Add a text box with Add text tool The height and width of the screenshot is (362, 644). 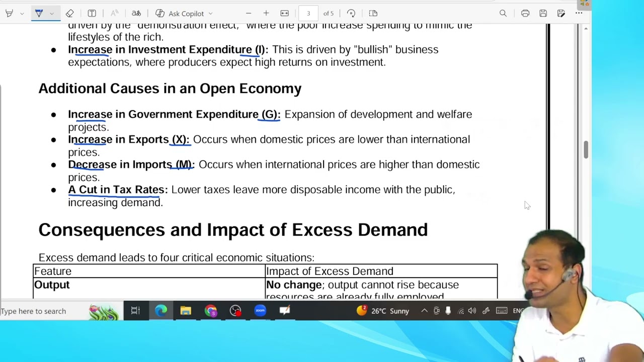[x=92, y=14]
